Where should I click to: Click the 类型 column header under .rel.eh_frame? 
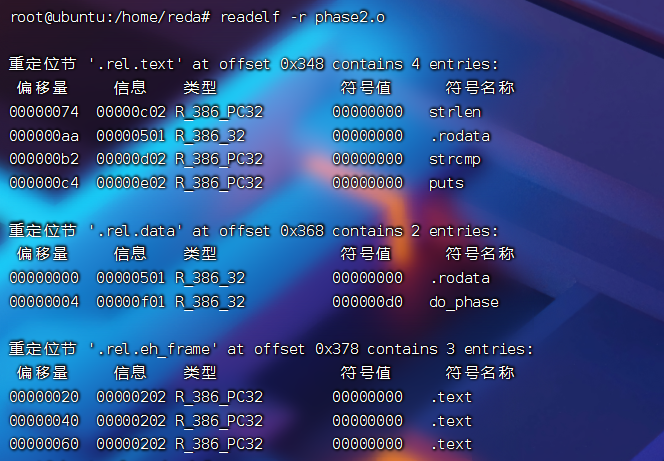[200, 373]
